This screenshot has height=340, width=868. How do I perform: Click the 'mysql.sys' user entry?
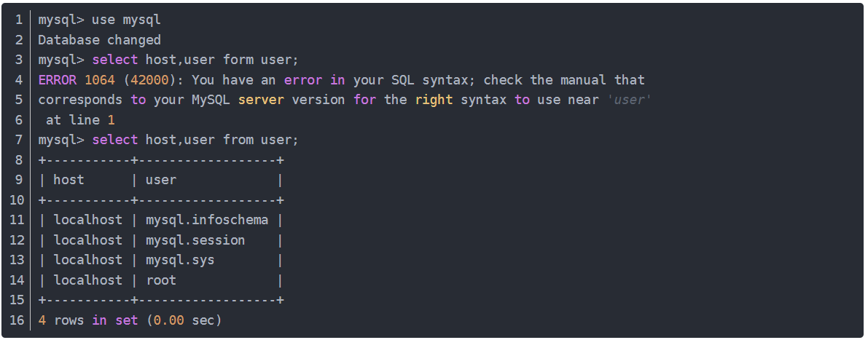pos(180,260)
